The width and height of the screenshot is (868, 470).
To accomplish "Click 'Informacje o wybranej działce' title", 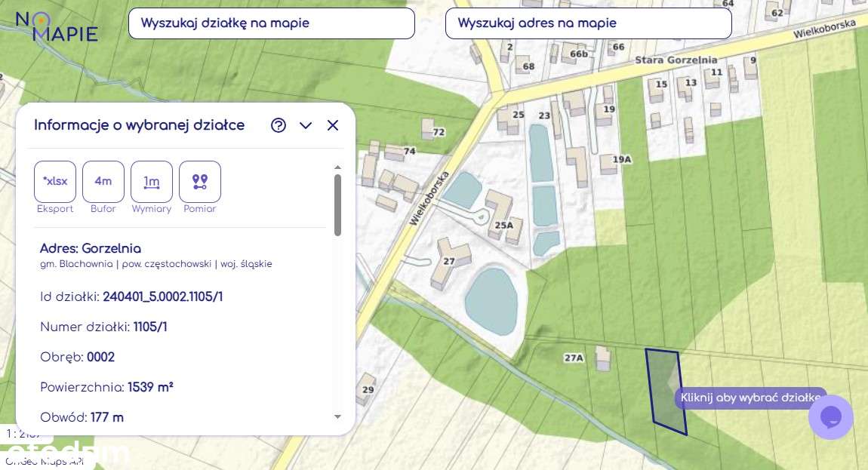I will (x=140, y=125).
